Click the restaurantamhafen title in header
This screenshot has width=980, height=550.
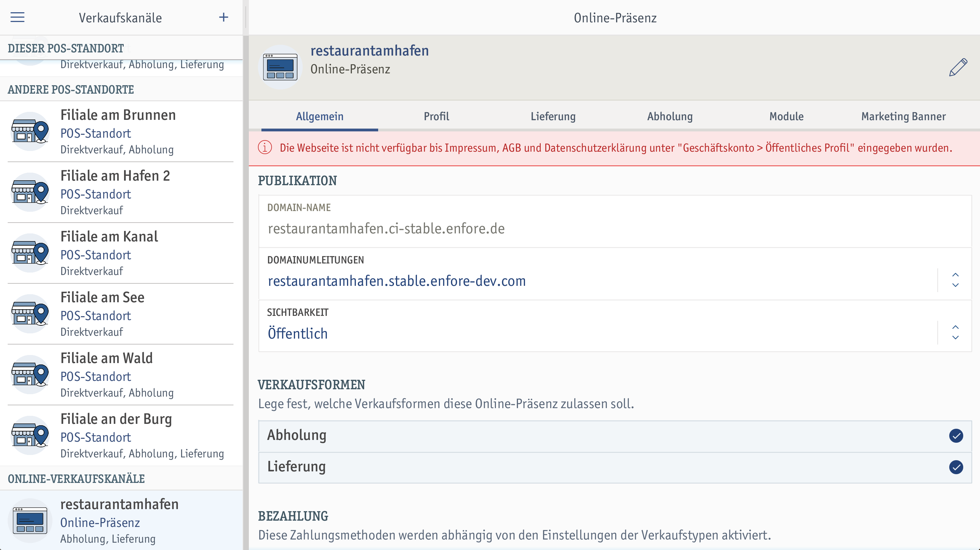[369, 51]
